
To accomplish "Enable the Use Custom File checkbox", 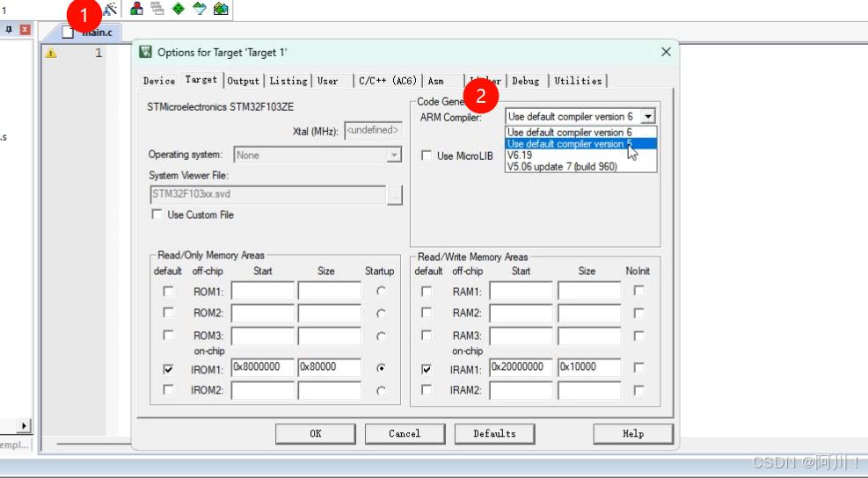I will pyautogui.click(x=157, y=214).
